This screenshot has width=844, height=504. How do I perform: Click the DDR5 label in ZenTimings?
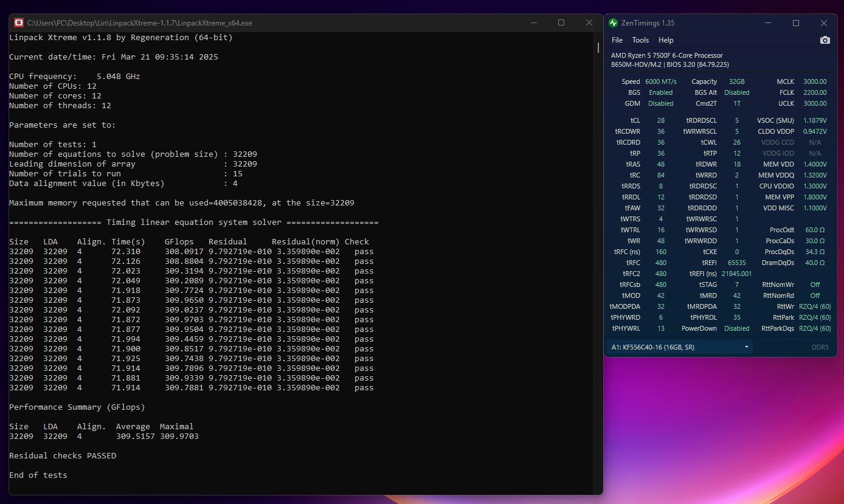click(x=820, y=347)
